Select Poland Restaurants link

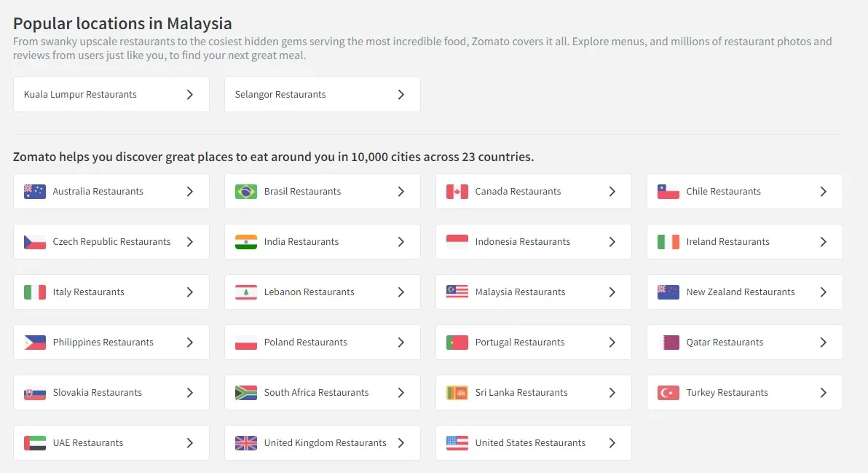click(x=322, y=343)
